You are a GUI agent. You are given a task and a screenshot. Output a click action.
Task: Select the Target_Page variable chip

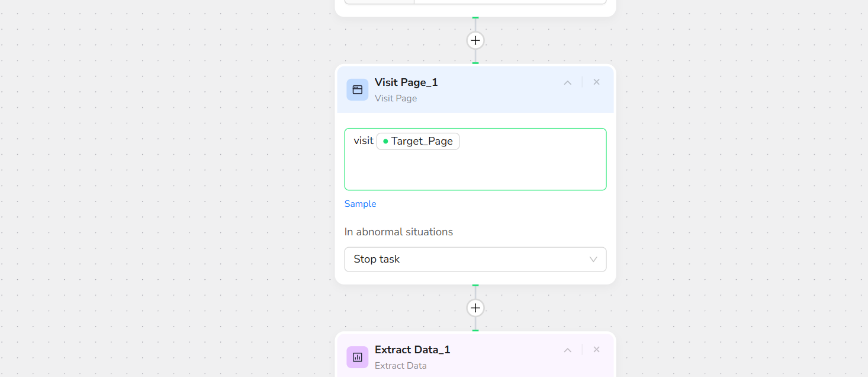pos(418,141)
